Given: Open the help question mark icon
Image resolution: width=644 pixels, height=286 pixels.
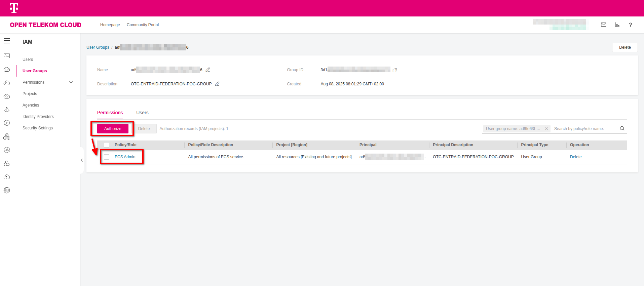Looking at the screenshot, I should pos(630,25).
